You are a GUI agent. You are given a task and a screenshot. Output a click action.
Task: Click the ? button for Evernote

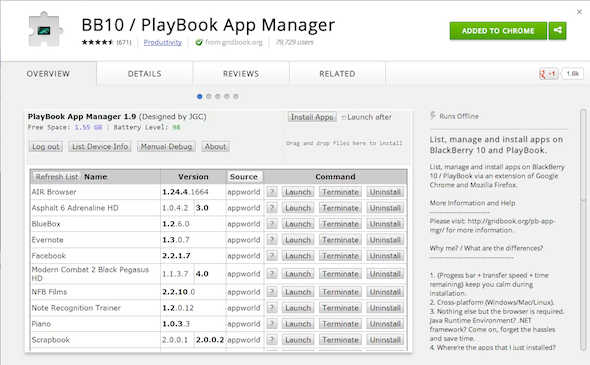tap(272, 240)
